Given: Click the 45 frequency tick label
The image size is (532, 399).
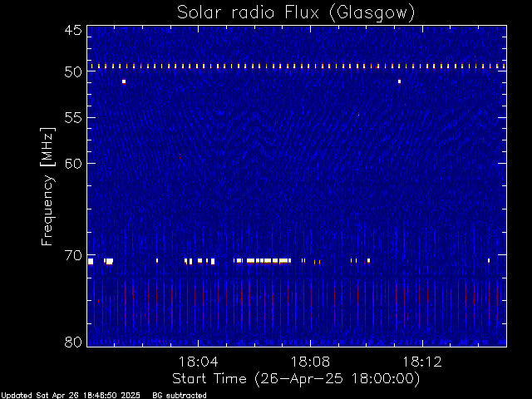Looking at the screenshot, I should point(73,30).
